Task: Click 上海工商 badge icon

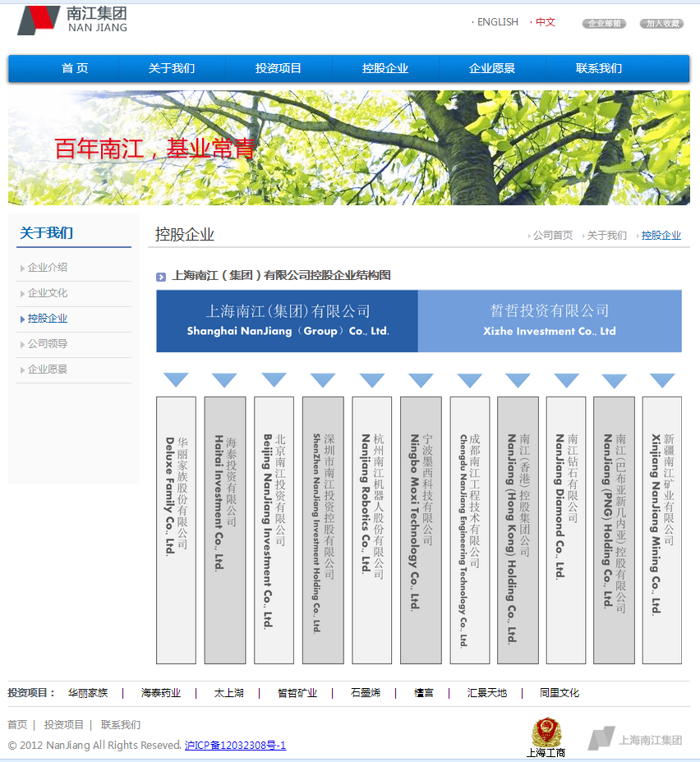Action: pos(546,737)
